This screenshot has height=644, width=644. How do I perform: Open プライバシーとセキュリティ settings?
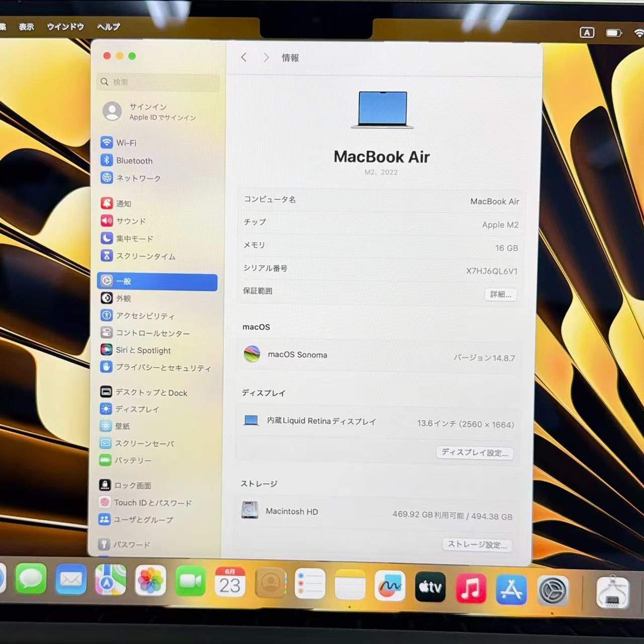155,368
